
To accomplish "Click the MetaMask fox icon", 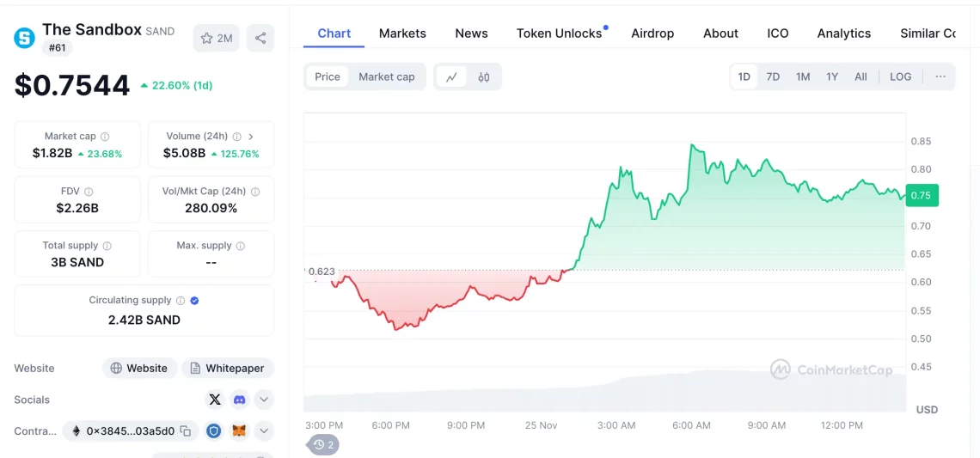I will pos(239,431).
